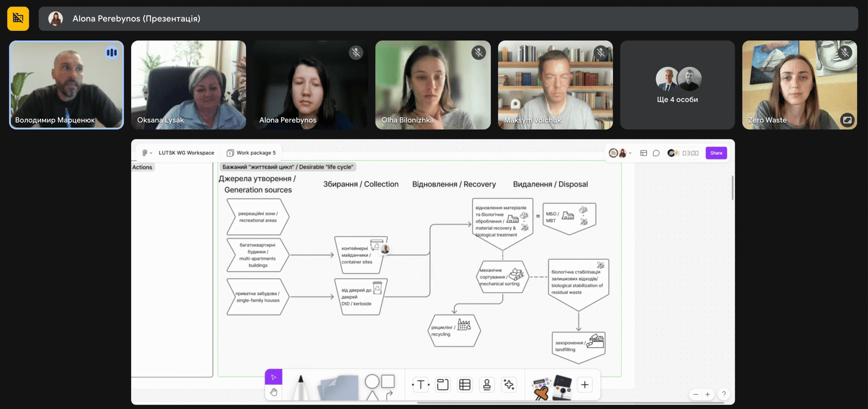Click the zoom out minus control
This screenshot has height=409, width=868.
coord(695,394)
